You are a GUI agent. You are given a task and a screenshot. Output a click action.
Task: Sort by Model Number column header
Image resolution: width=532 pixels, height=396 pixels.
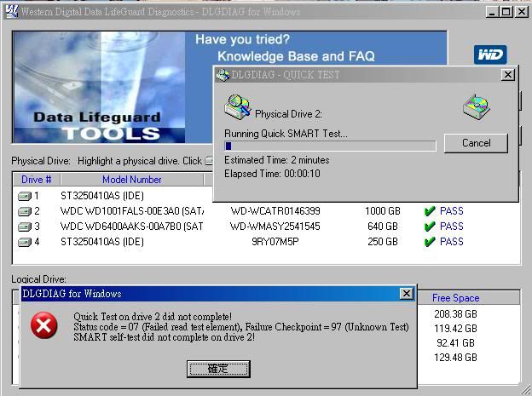(x=132, y=180)
